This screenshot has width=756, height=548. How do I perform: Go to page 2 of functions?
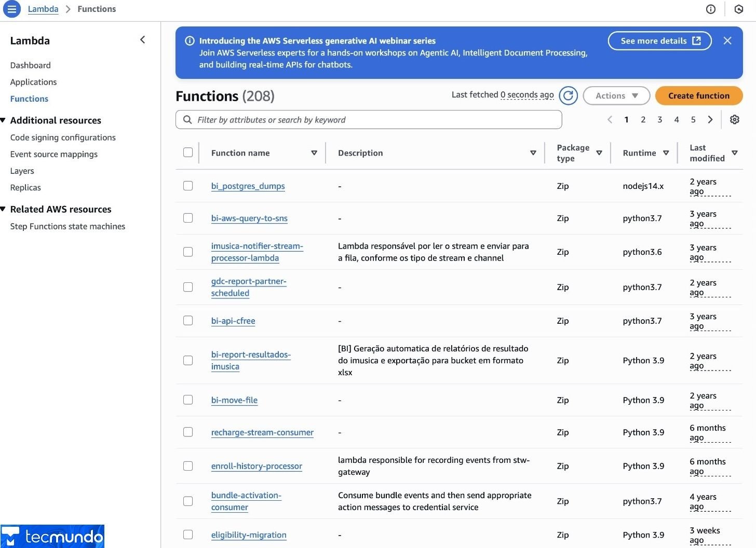pyautogui.click(x=643, y=119)
